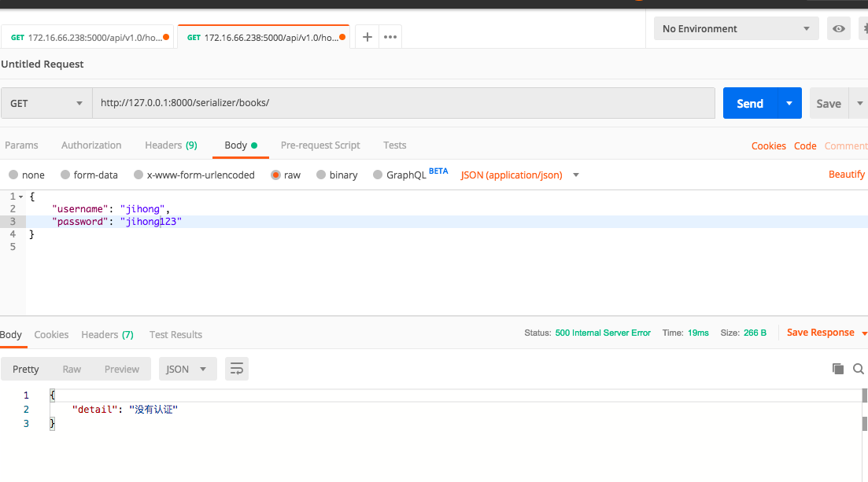868x482 pixels.
Task: Open the tab options ellipsis menu
Action: [390, 37]
